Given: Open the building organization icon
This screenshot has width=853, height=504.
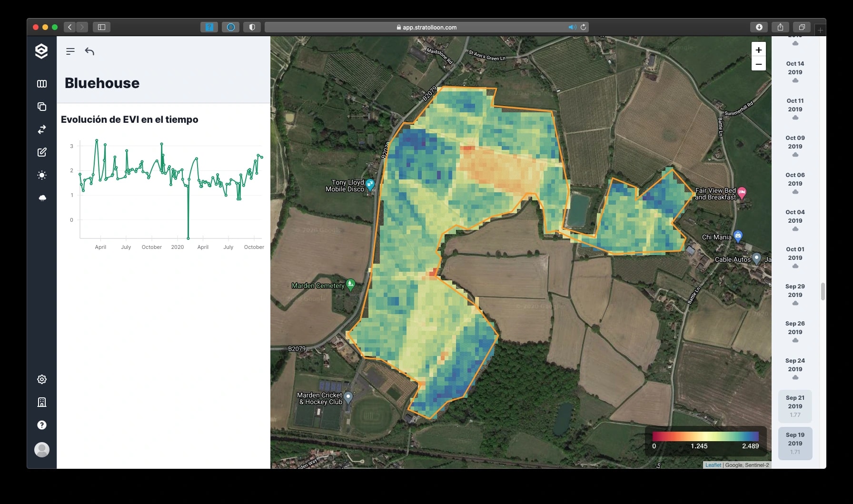Looking at the screenshot, I should coord(42,402).
